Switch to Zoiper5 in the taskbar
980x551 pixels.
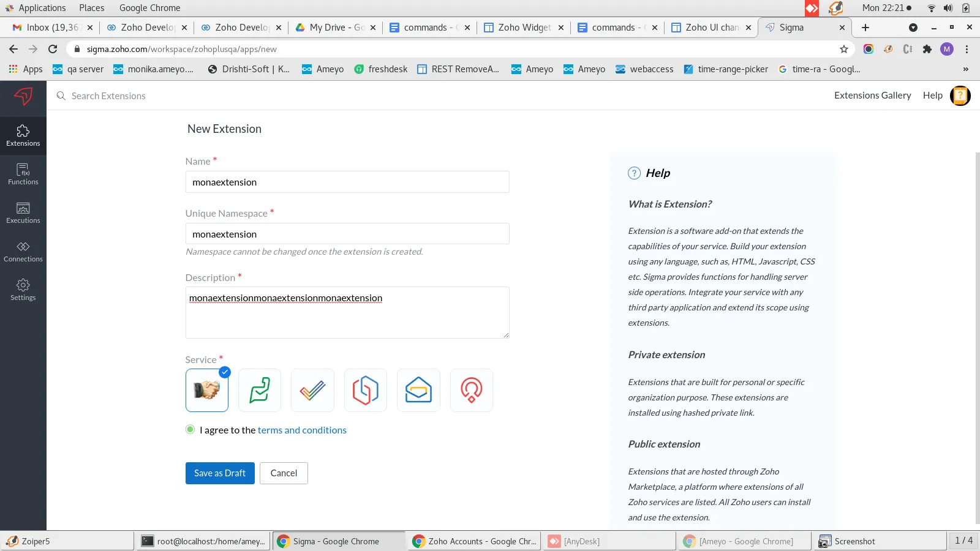(x=67, y=541)
